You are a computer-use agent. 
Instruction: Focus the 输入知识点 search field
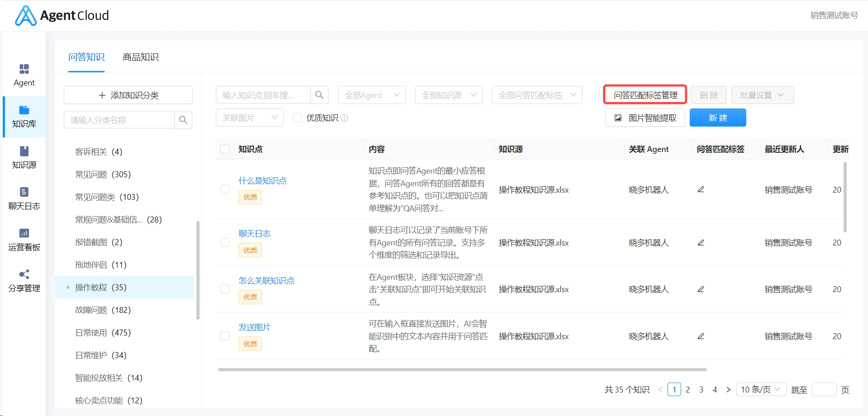click(x=263, y=95)
